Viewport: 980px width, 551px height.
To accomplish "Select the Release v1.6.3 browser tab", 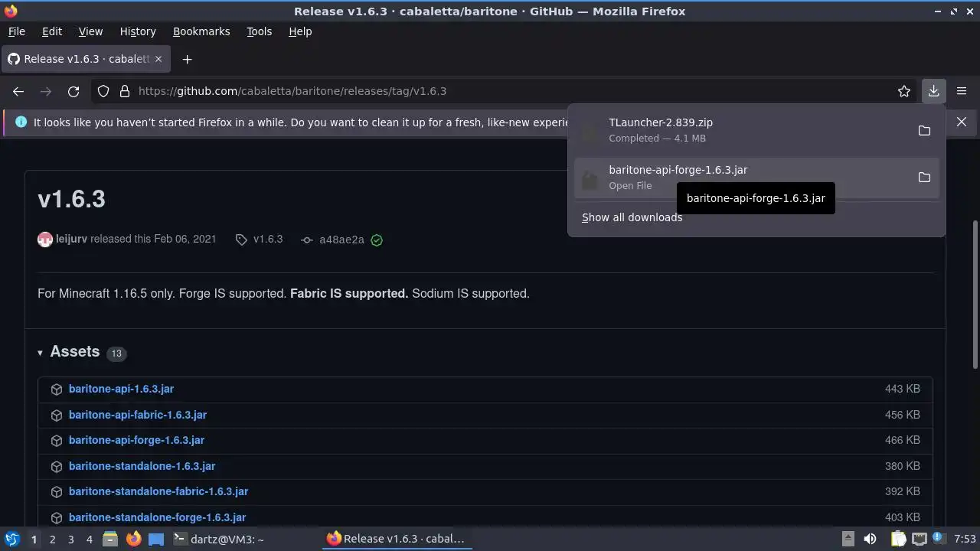I will (x=86, y=59).
